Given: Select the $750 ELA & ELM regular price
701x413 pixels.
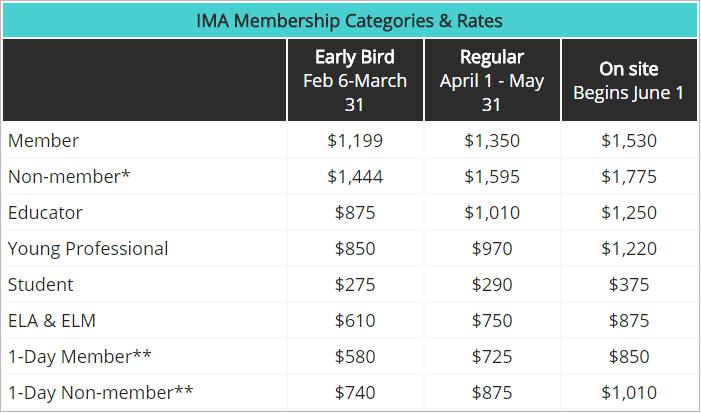Looking at the screenshot, I should [492, 321].
